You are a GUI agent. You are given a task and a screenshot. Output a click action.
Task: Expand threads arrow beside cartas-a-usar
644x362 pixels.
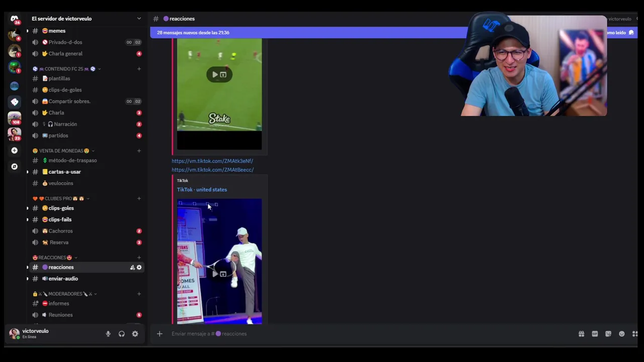click(x=27, y=172)
